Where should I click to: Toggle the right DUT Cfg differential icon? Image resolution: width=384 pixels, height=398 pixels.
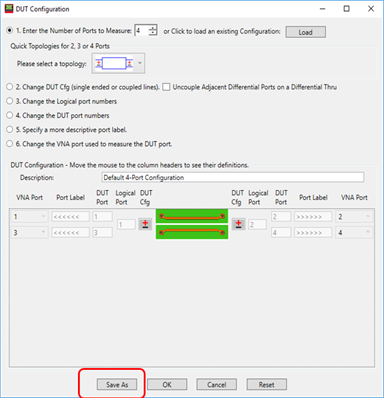coord(238,224)
